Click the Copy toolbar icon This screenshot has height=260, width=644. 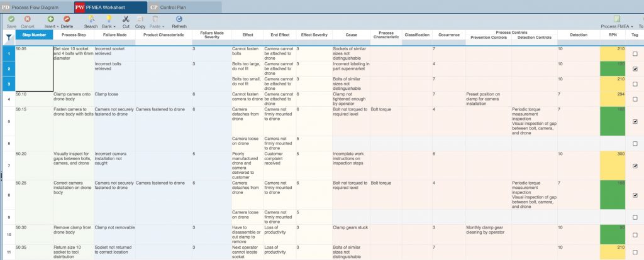pos(140,19)
